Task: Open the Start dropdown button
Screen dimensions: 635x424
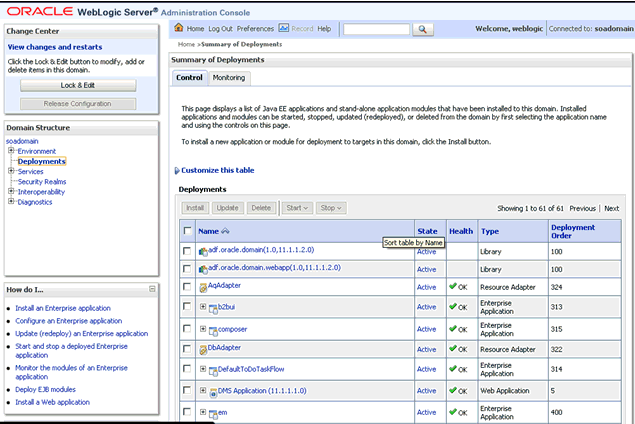Action: pyautogui.click(x=297, y=208)
